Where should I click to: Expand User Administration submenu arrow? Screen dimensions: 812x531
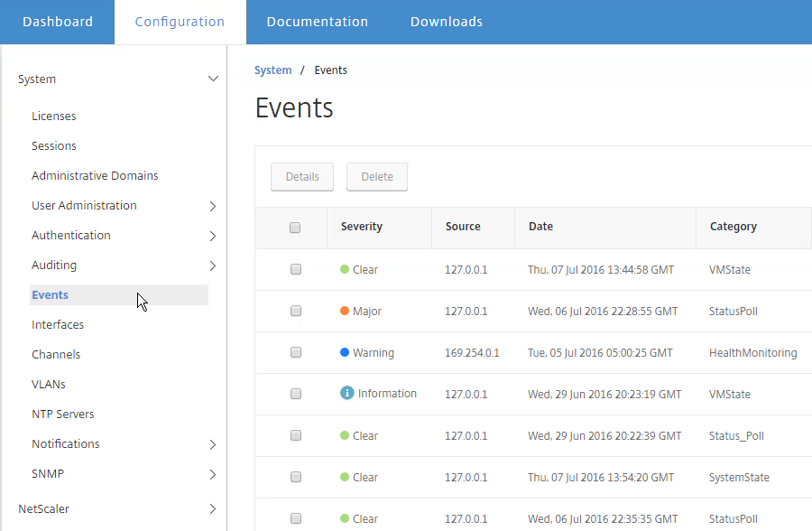[212, 207]
